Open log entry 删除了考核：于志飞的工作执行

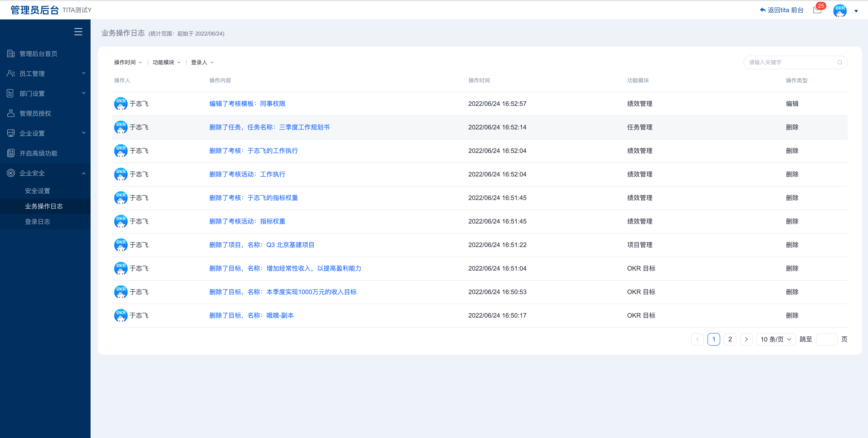pos(253,151)
